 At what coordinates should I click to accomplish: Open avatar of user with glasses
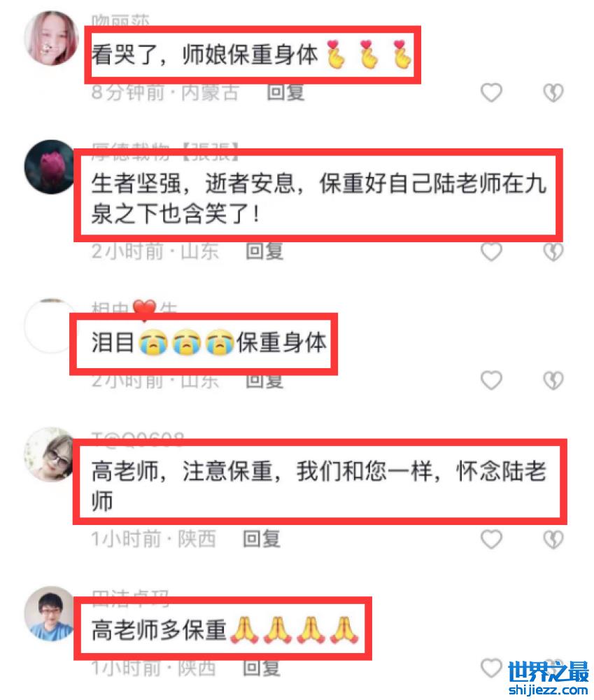click(x=49, y=454)
